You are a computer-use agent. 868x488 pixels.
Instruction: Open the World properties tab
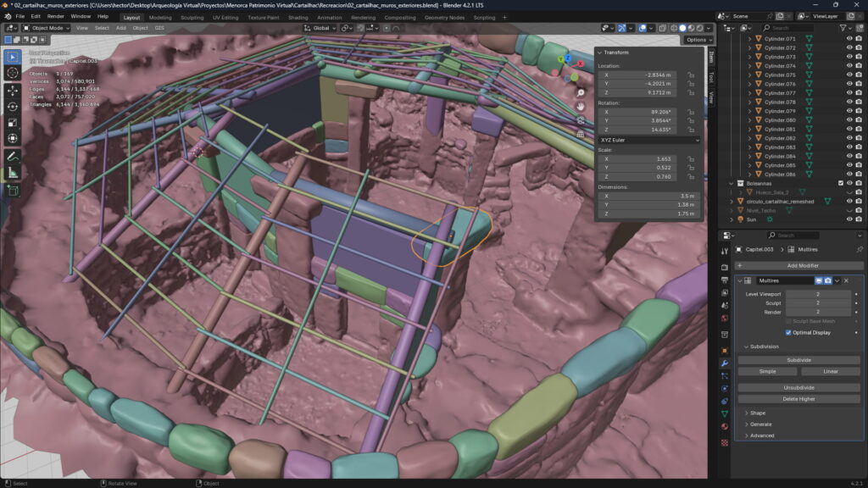click(725, 319)
